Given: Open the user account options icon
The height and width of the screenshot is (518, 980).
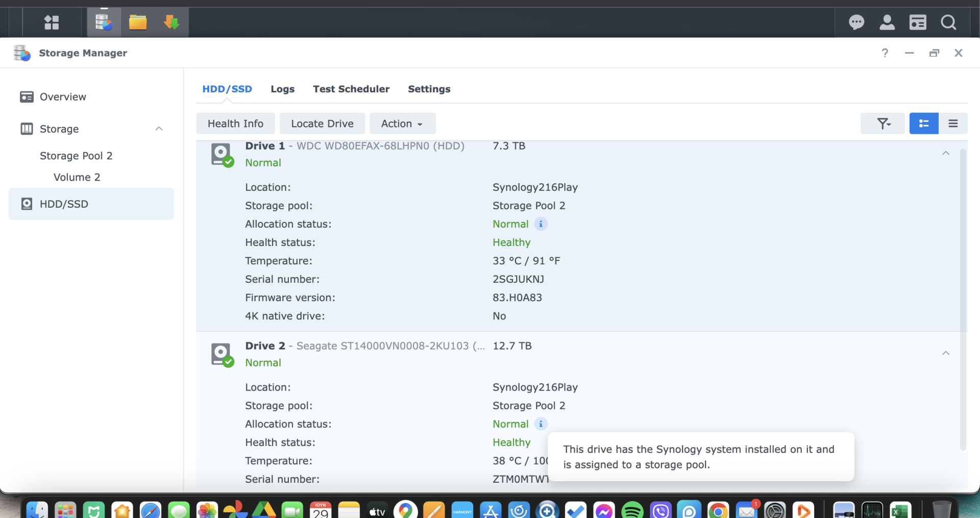Looking at the screenshot, I should [887, 22].
